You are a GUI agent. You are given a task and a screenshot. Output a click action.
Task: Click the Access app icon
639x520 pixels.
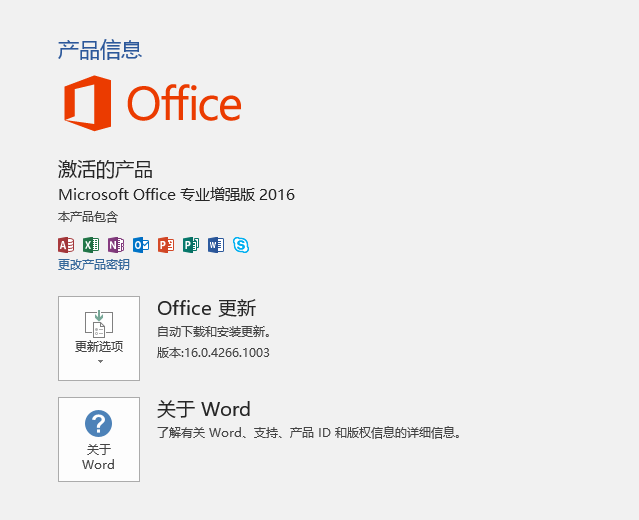click(66, 245)
